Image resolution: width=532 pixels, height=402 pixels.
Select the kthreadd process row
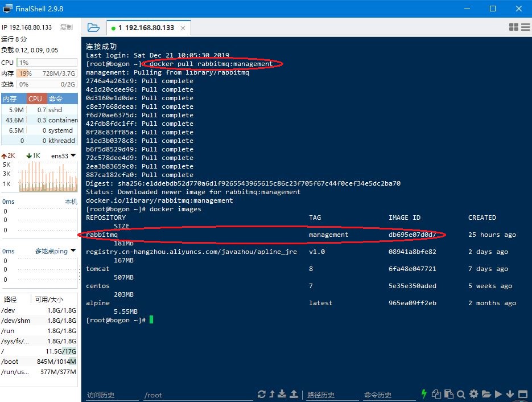pyautogui.click(x=39, y=141)
